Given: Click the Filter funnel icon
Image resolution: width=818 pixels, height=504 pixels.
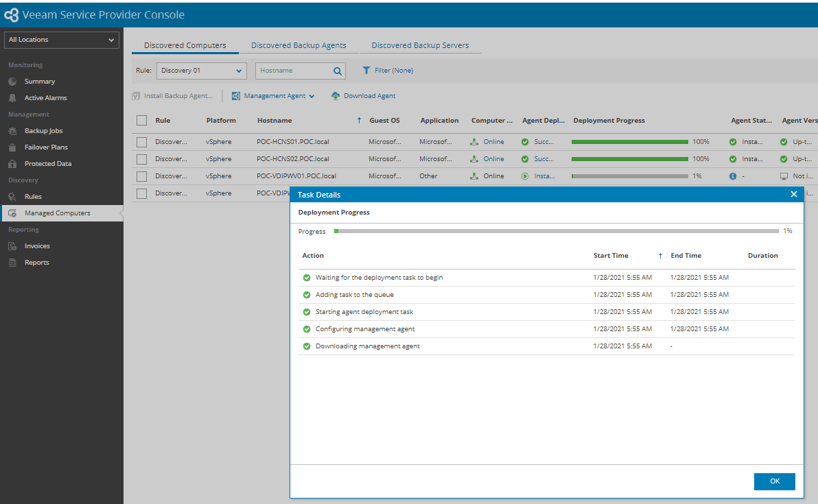Looking at the screenshot, I should pyautogui.click(x=366, y=71).
